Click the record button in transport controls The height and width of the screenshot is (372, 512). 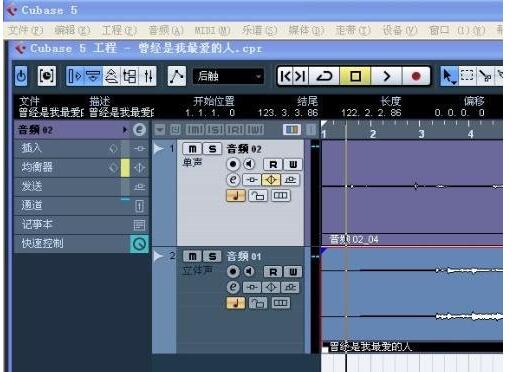coord(415,76)
